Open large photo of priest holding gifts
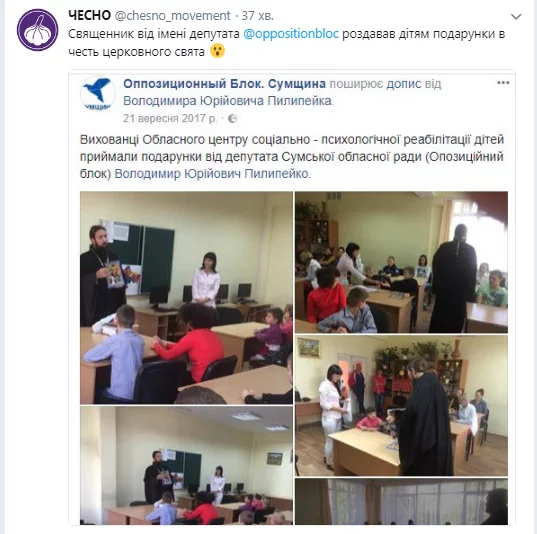Viewport: 537px width, 534px height. tap(186, 298)
